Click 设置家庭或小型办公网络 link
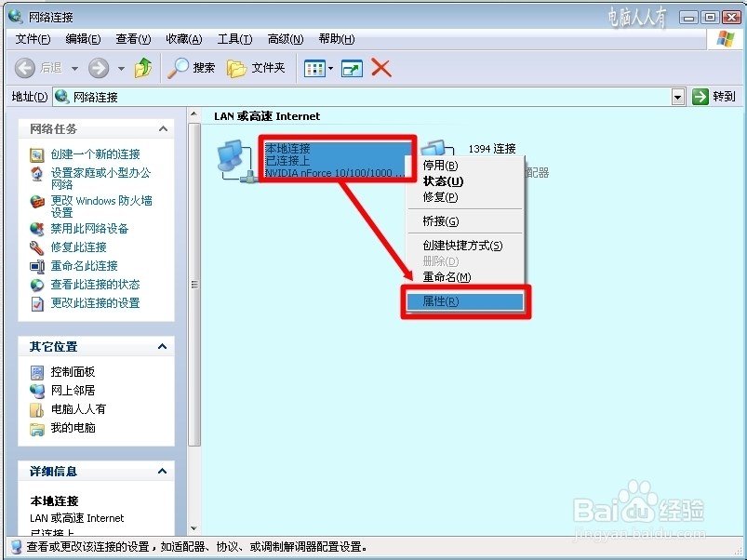The image size is (747, 560). coord(100,179)
